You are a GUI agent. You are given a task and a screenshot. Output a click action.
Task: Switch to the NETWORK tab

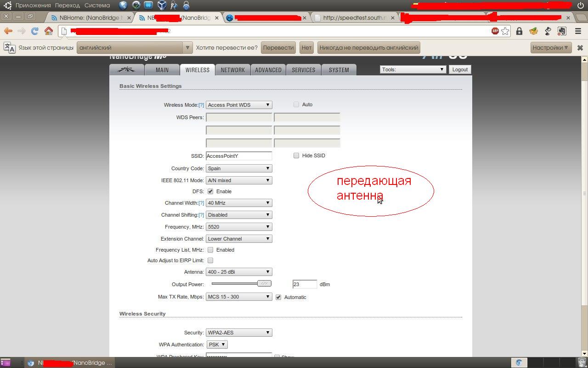(x=233, y=70)
